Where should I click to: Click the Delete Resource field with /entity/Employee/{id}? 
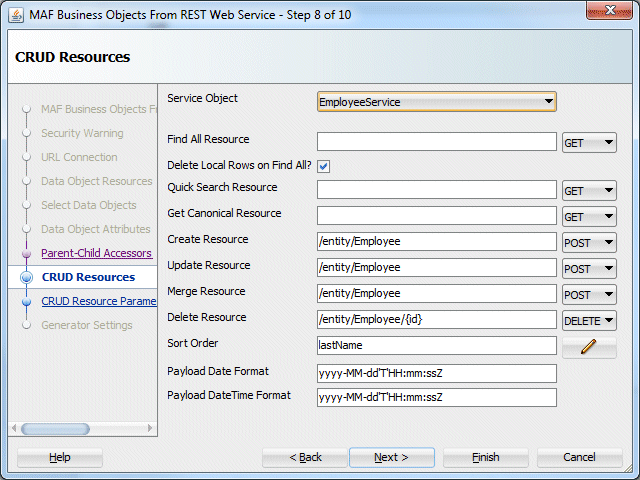tap(437, 320)
